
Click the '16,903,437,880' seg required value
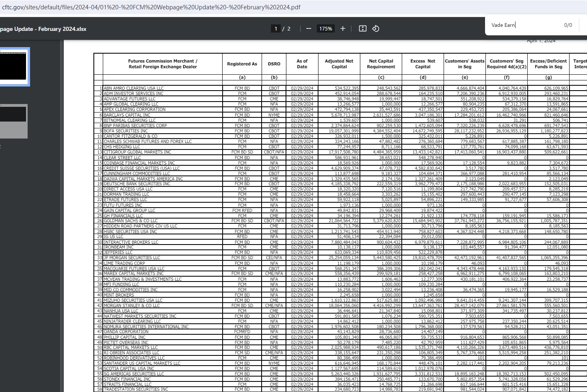pos(511,152)
